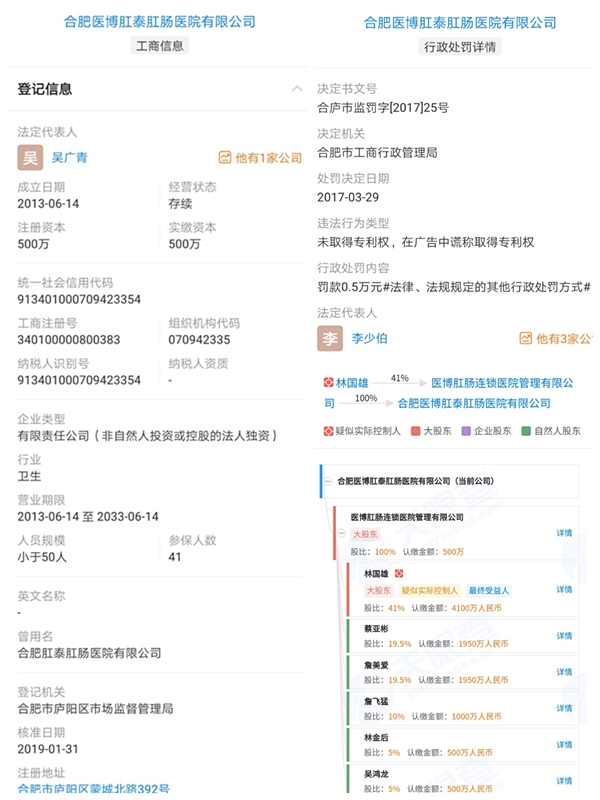Click chart icon beside 他有3家公司

click(526, 338)
